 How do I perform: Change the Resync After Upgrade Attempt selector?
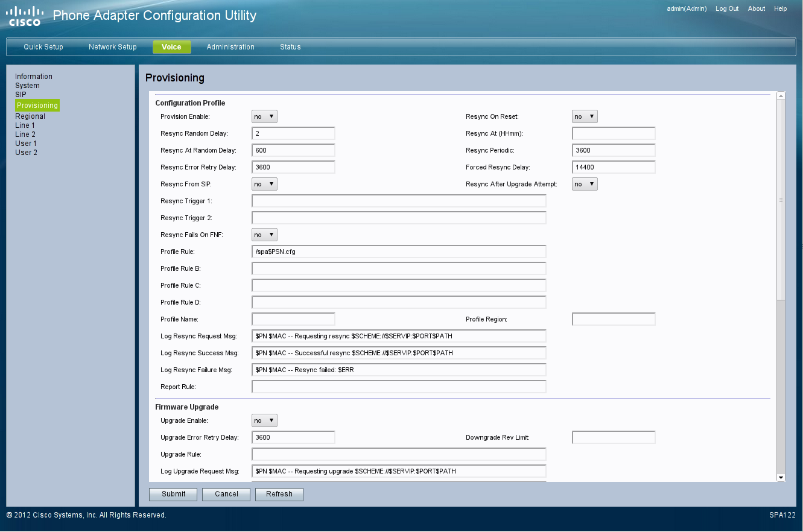click(x=584, y=184)
